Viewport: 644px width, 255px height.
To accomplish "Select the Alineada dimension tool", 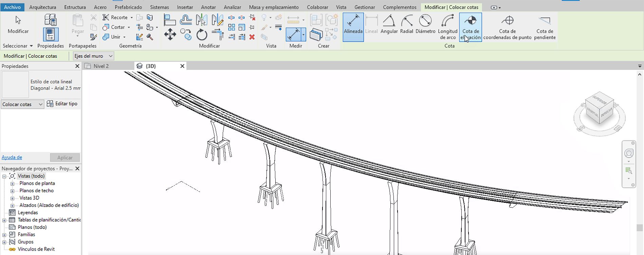I will pos(353,27).
